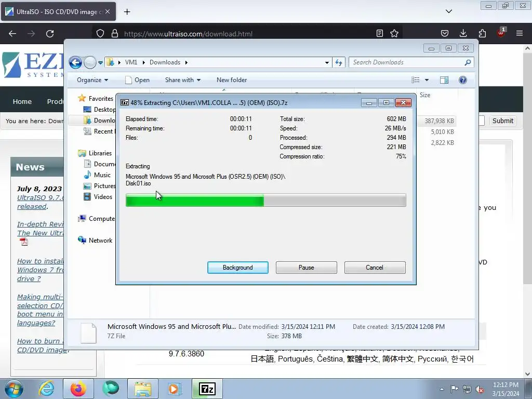The height and width of the screenshot is (399, 532).
Task: Click the uBlock Origin extension icon
Action: (x=501, y=33)
